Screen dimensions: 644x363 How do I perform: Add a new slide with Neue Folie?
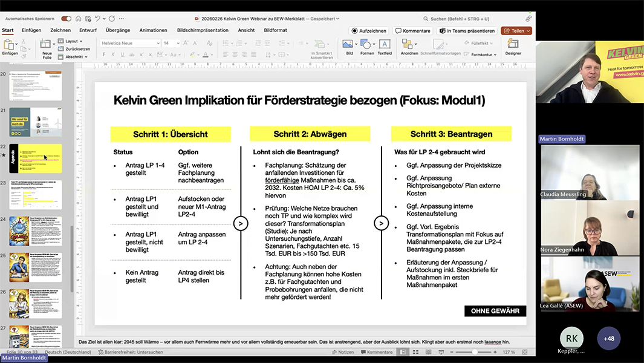47,48
